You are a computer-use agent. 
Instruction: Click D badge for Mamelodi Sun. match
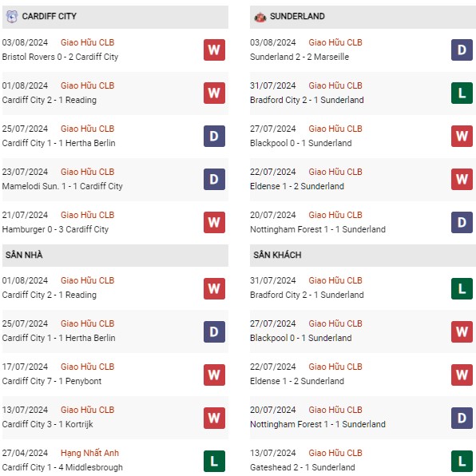(214, 179)
